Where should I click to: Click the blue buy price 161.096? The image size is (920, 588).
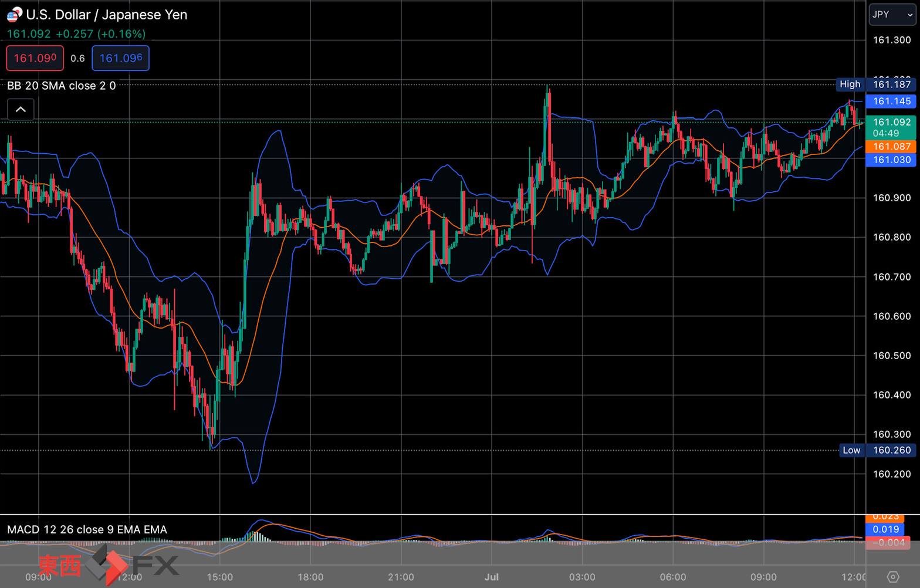point(120,58)
